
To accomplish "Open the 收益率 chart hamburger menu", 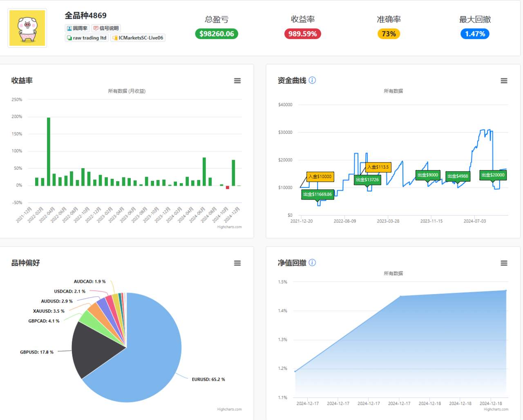I will 237,81.
